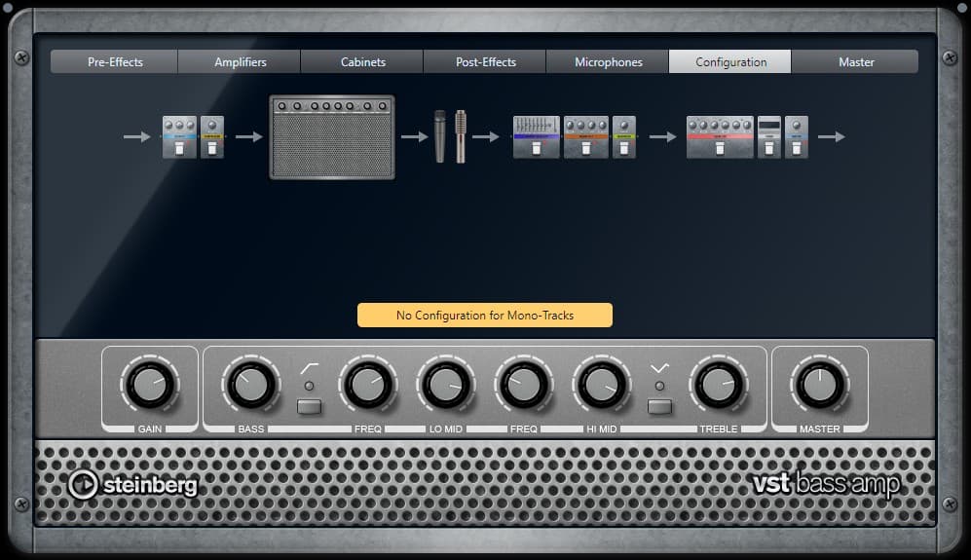
Task: Click the purple graphic EQ pedal
Action: 537,137
